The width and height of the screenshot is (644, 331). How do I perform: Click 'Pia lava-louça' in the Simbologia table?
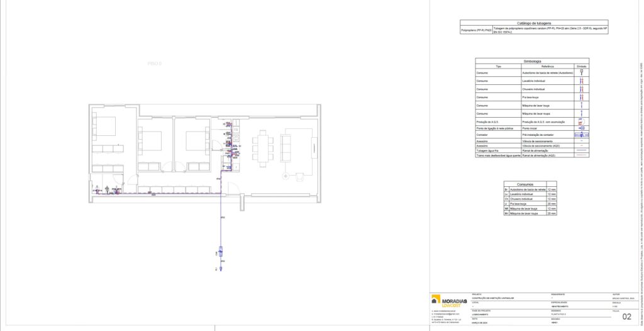tap(530, 98)
